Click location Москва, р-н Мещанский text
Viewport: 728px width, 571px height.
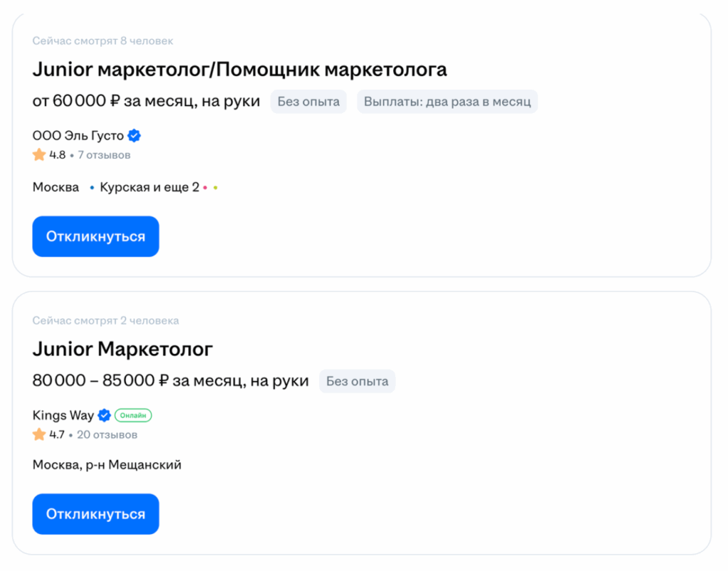[x=107, y=464]
